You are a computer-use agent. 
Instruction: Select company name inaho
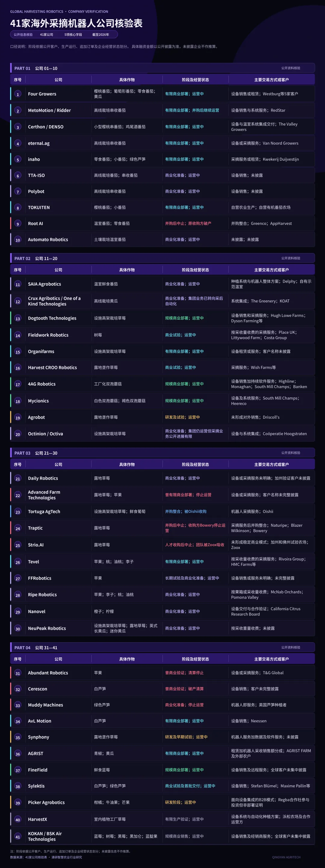point(34,160)
